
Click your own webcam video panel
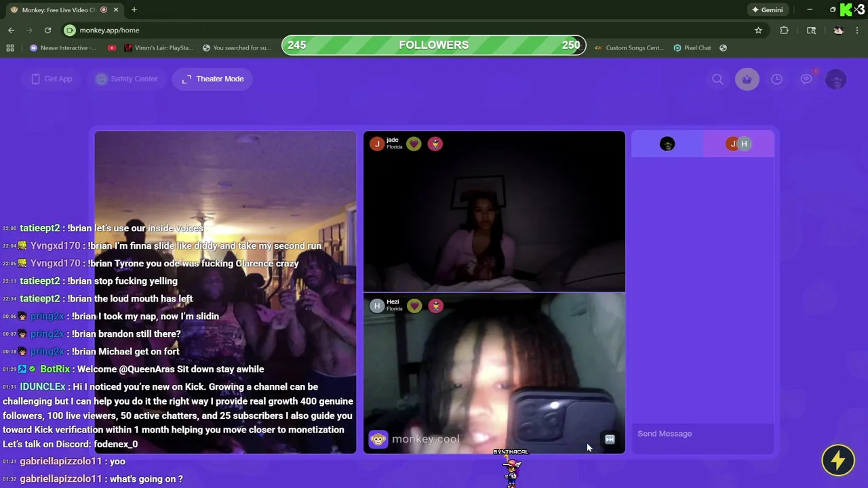pyautogui.click(x=225, y=292)
